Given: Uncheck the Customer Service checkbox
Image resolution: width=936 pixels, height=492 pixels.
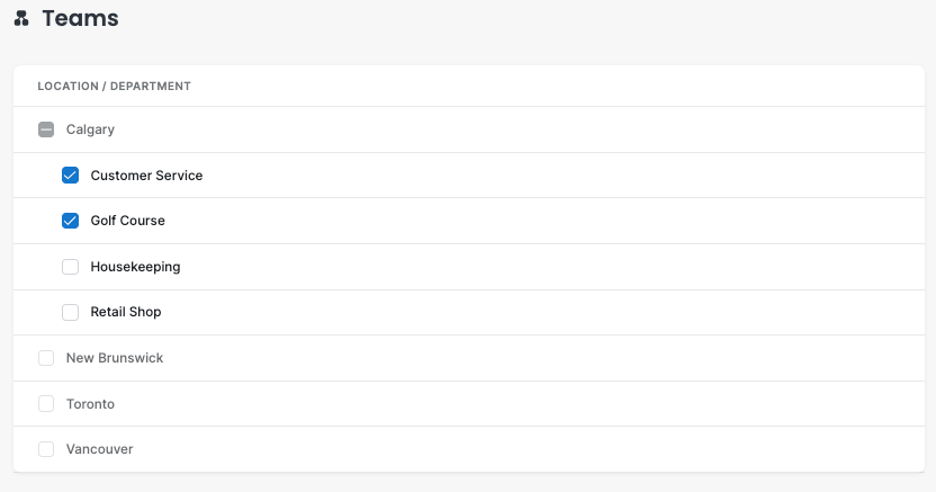Looking at the screenshot, I should 70,175.
